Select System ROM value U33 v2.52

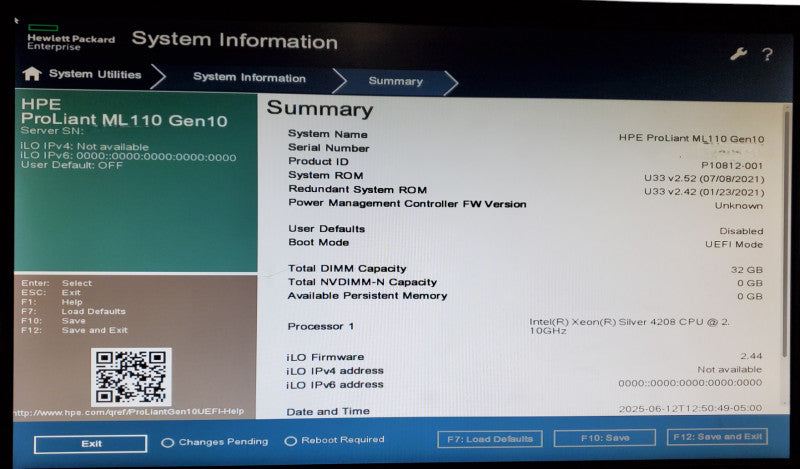pos(704,179)
